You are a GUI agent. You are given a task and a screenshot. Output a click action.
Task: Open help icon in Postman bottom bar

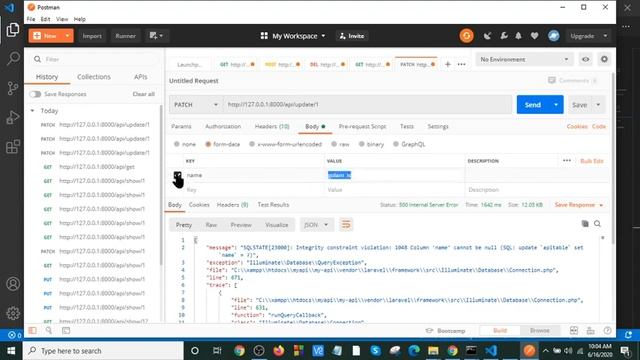(607, 331)
